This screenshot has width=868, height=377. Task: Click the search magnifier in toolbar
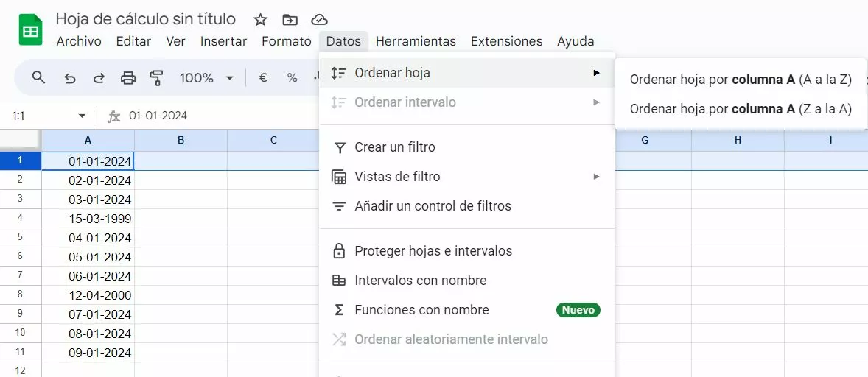click(x=39, y=77)
